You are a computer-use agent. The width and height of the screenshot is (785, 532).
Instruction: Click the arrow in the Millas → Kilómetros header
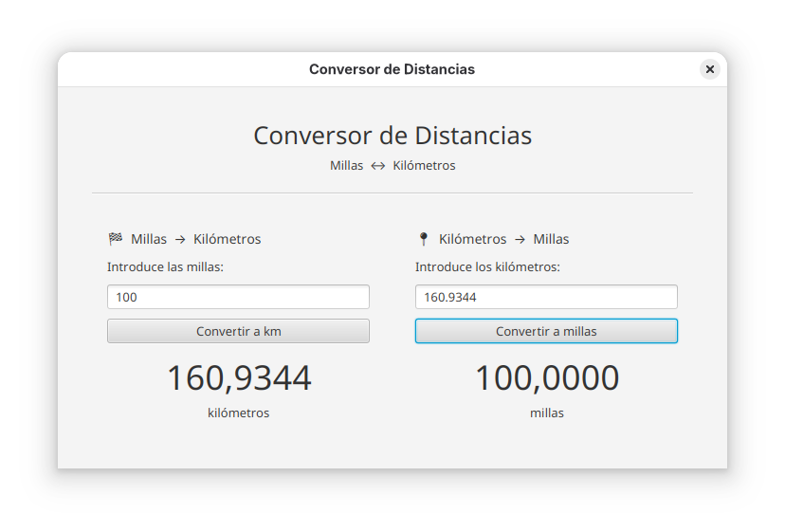pos(180,239)
